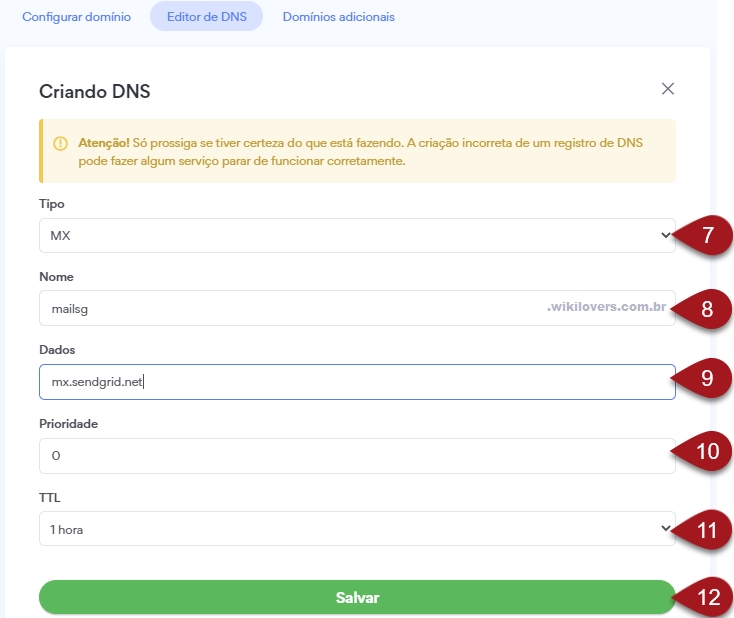The width and height of the screenshot is (734, 618).
Task: Open the Domínios adicionais tab
Action: coord(338,17)
